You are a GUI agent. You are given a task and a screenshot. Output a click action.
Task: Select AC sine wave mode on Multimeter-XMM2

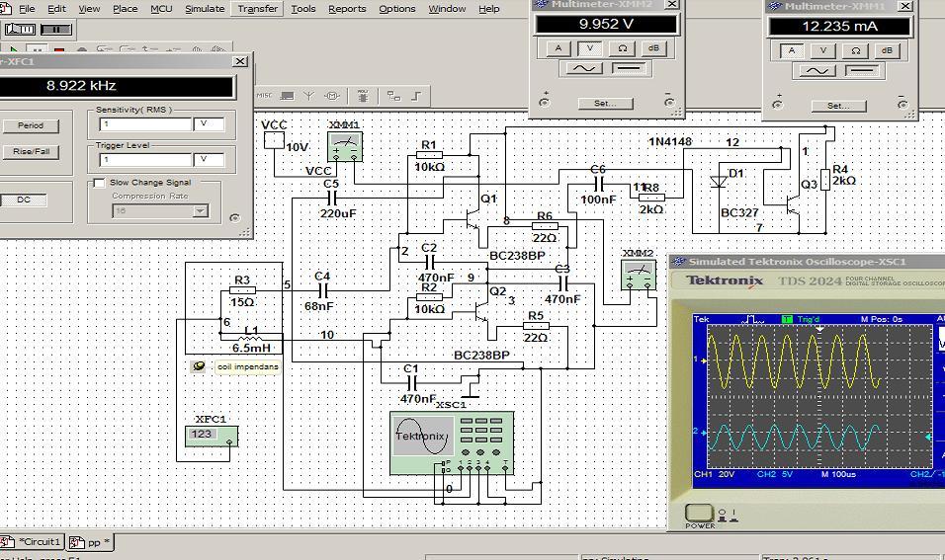click(582, 68)
